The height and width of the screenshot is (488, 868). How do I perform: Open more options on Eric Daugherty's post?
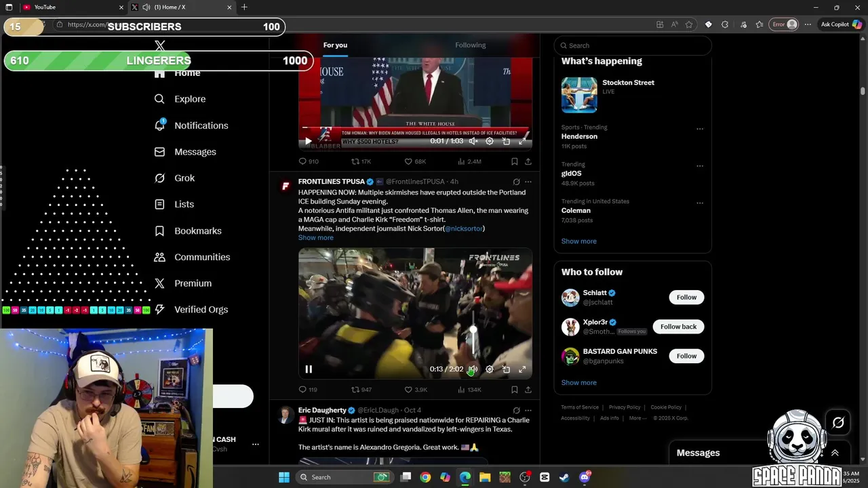click(528, 410)
